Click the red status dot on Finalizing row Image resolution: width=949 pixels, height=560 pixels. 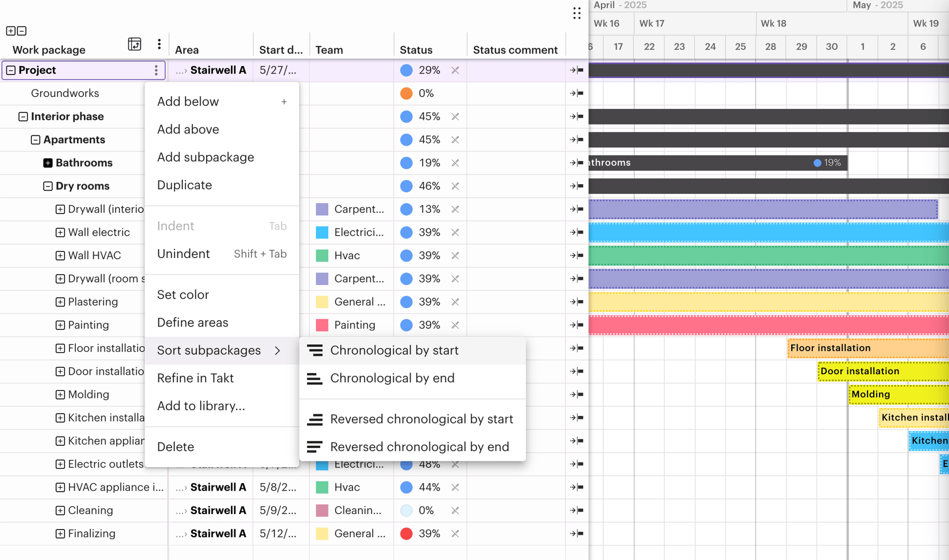406,534
